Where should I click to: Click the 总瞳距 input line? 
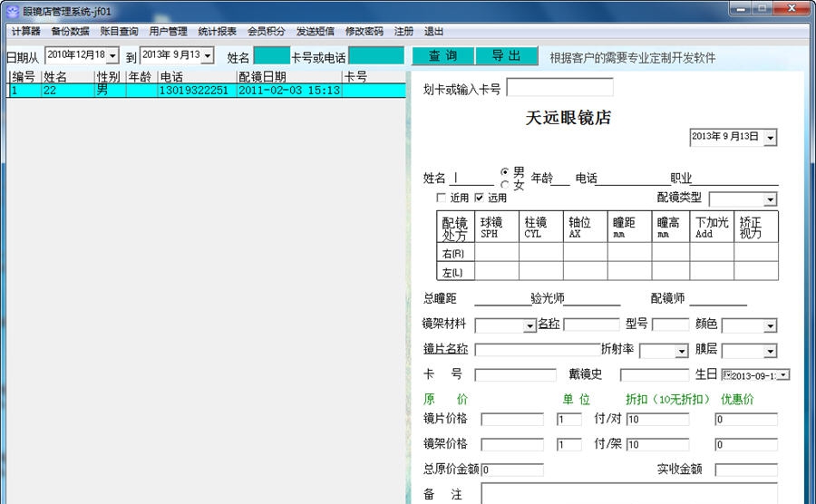pos(502,298)
